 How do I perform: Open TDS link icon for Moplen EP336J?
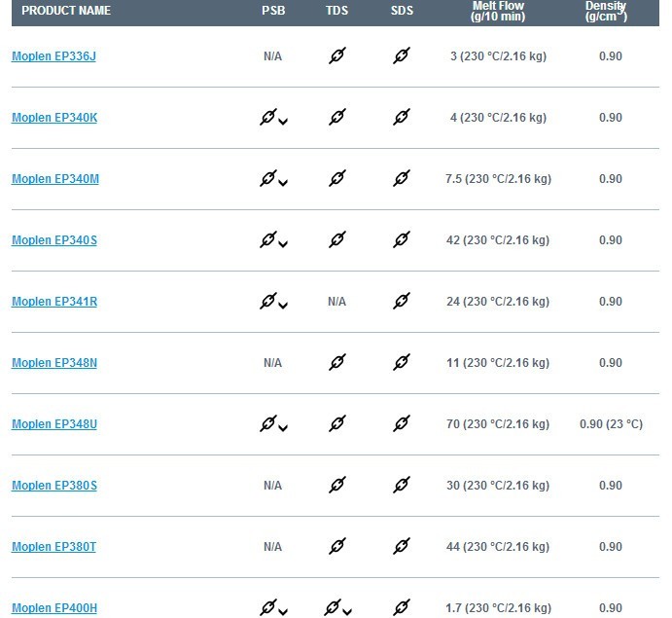(337, 55)
